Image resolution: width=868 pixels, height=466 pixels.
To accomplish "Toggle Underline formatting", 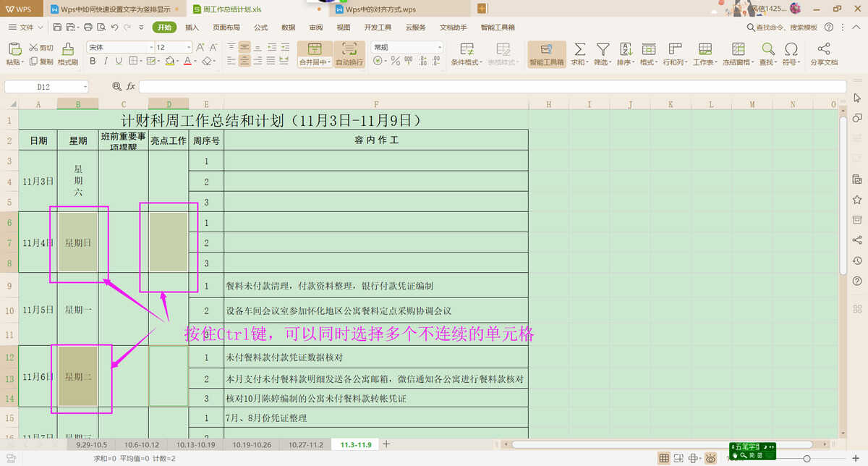I will 119,62.
